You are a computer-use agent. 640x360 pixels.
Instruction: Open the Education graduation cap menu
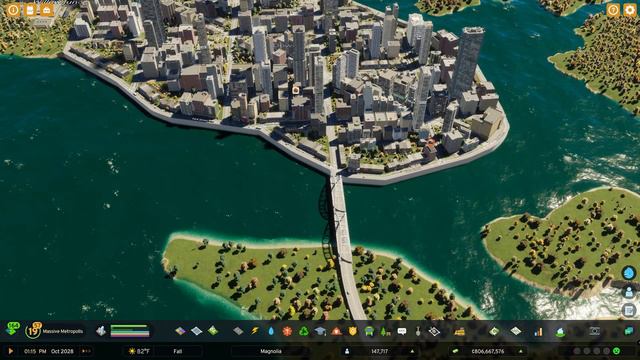click(x=320, y=331)
